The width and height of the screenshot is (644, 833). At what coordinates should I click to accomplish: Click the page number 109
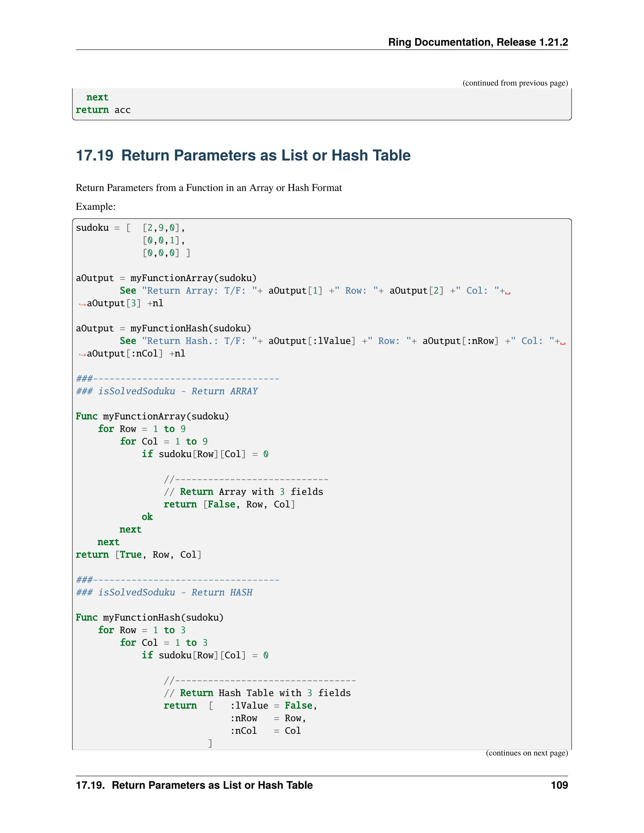pos(559,785)
